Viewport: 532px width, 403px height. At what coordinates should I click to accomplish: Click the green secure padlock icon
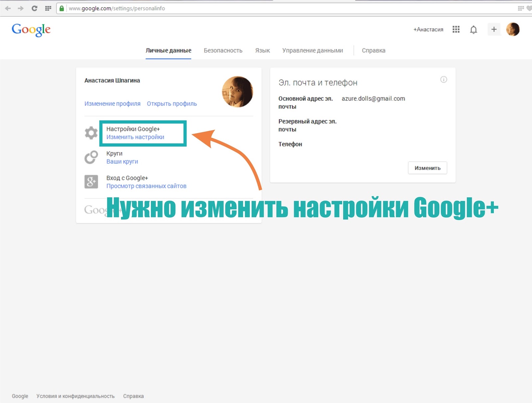[62, 8]
